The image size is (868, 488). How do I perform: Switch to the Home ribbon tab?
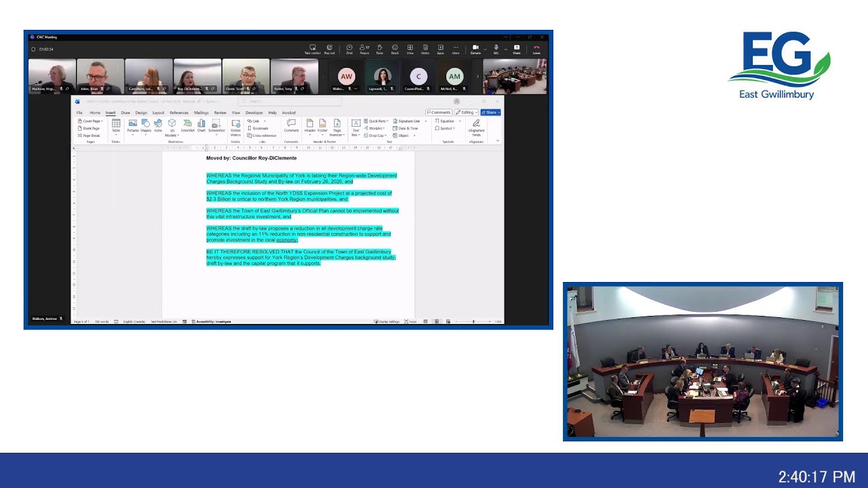pyautogui.click(x=95, y=113)
